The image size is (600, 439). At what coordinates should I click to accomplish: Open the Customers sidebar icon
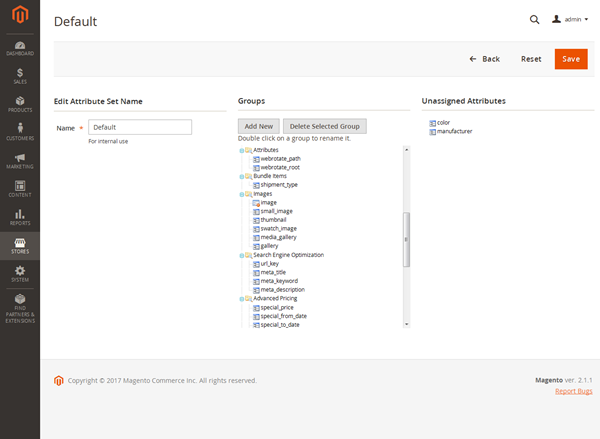20,131
